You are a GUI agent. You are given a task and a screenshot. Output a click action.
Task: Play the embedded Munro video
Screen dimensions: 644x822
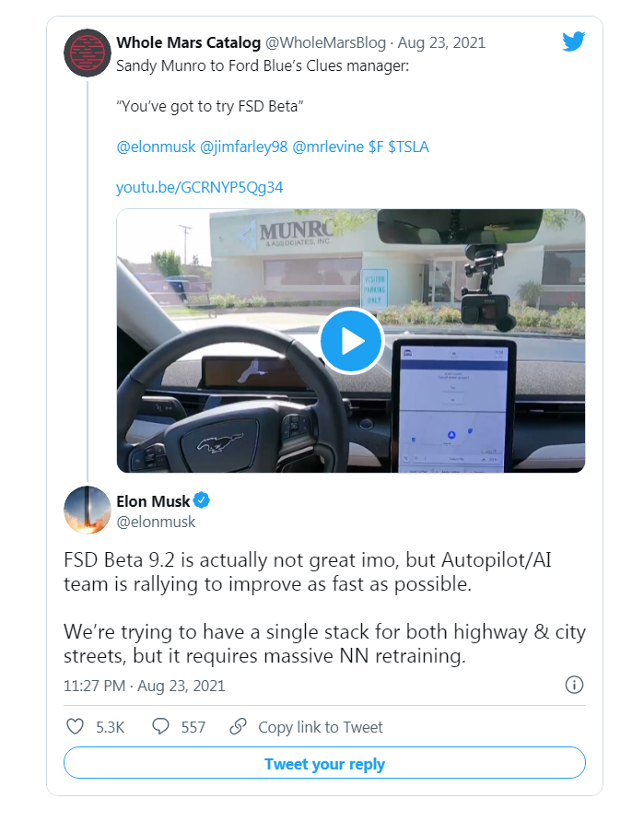(351, 340)
